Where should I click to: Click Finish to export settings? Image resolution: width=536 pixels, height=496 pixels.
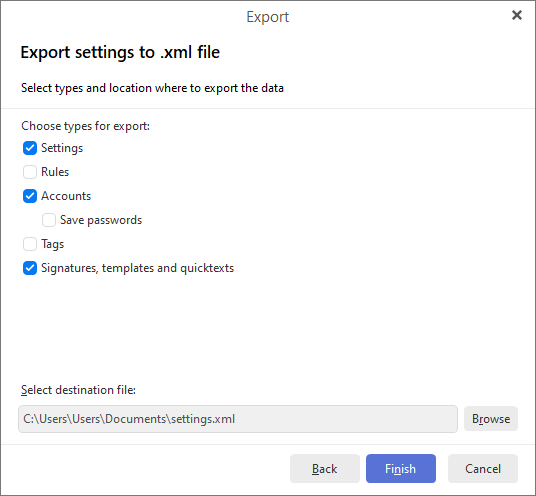[401, 469]
